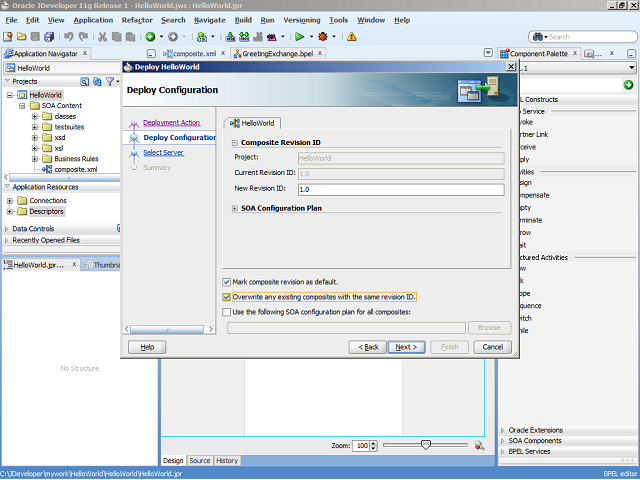Click the filter funnel icon in Projects
The height and width of the screenshot is (480, 640).
click(x=109, y=82)
